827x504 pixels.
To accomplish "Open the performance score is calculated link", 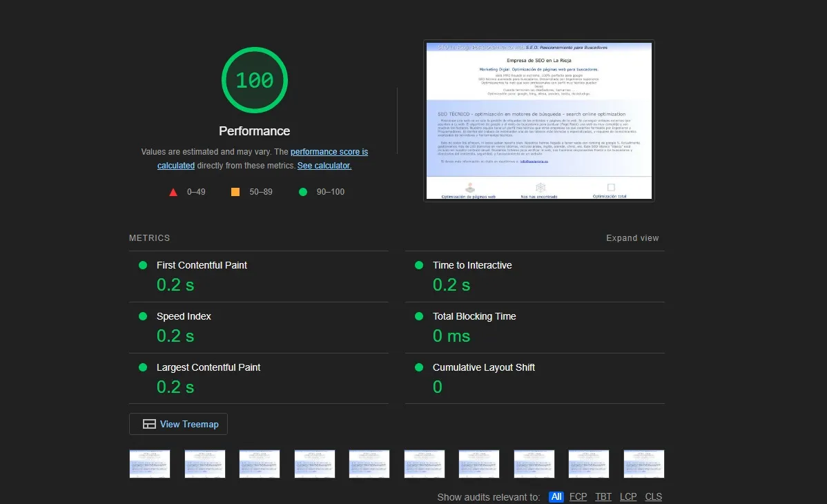I will click(329, 152).
